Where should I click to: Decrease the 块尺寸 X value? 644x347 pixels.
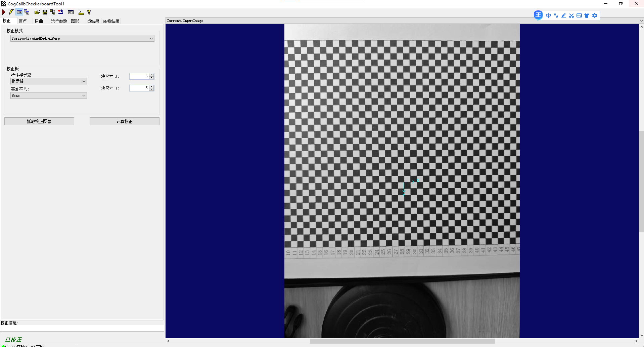coord(151,78)
